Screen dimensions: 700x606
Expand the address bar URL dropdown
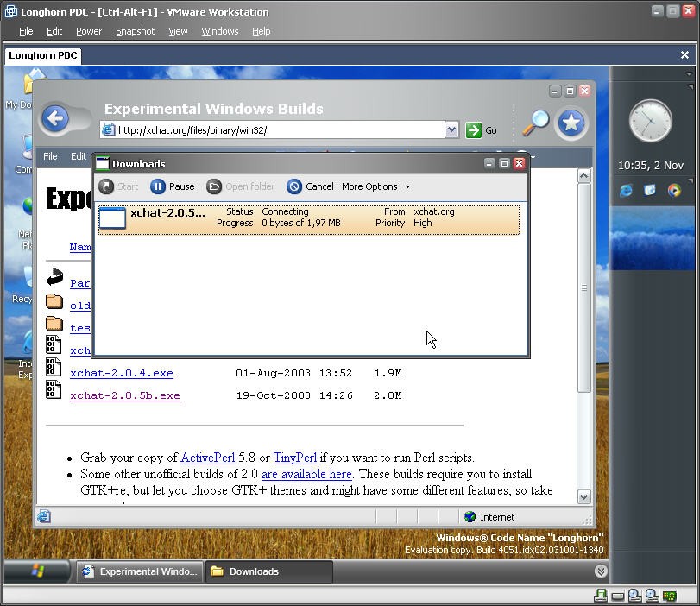pos(451,130)
